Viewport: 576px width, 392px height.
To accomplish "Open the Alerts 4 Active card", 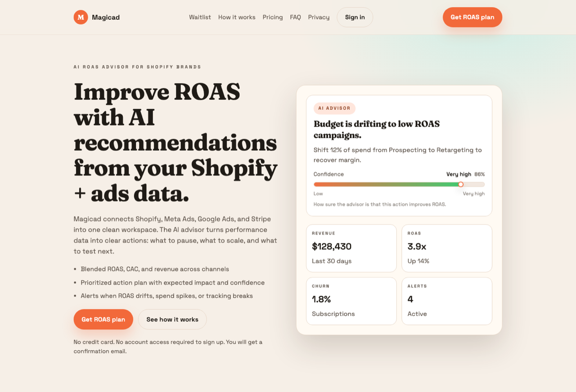I will tap(446, 301).
